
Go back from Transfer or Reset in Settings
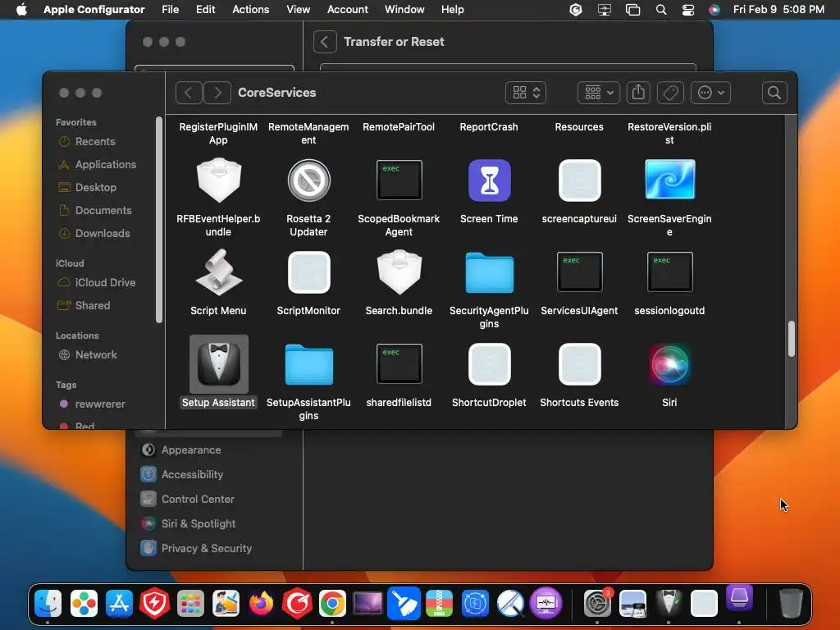pos(325,42)
